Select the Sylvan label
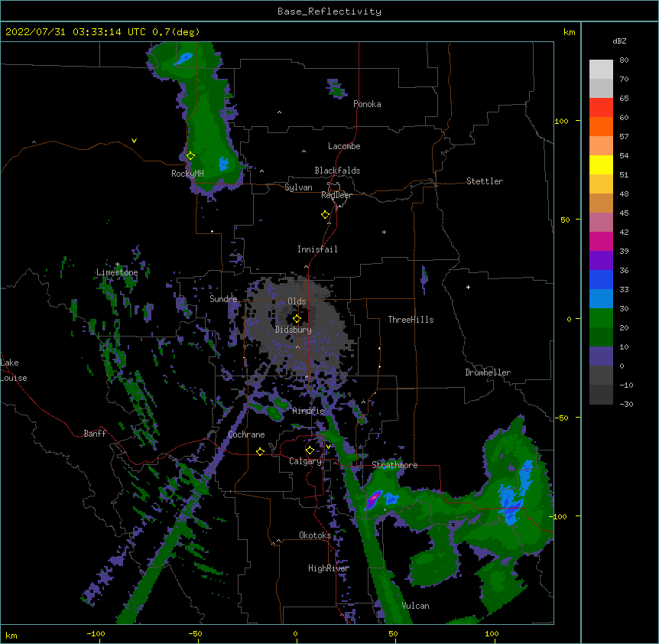This screenshot has width=659, height=644. [x=298, y=187]
